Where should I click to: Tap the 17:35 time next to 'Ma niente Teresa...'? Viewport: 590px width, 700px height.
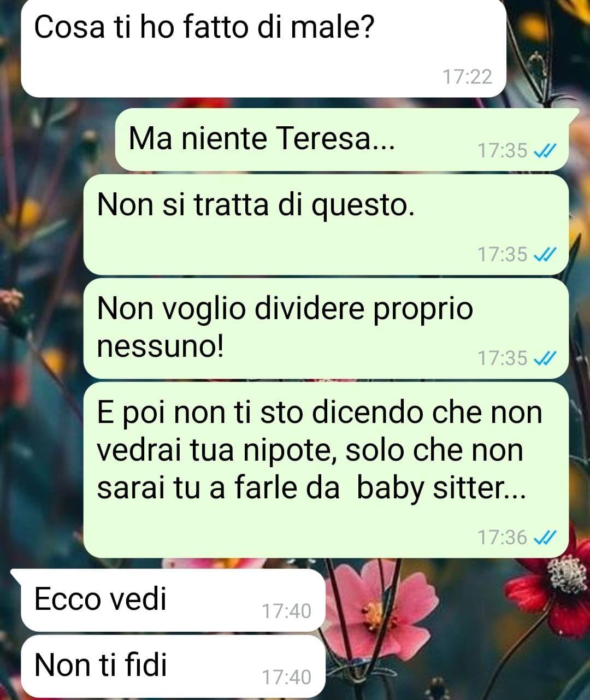point(503,150)
